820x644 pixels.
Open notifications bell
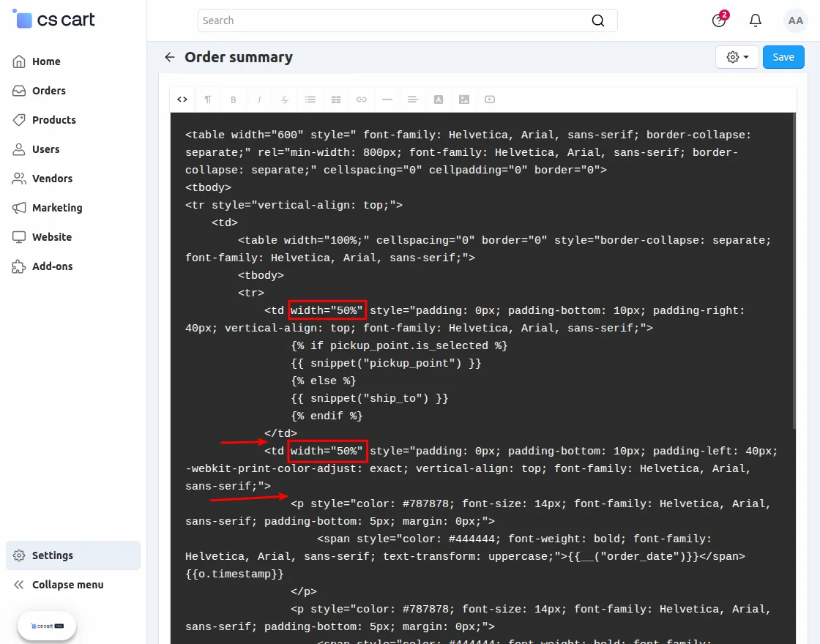coord(755,20)
